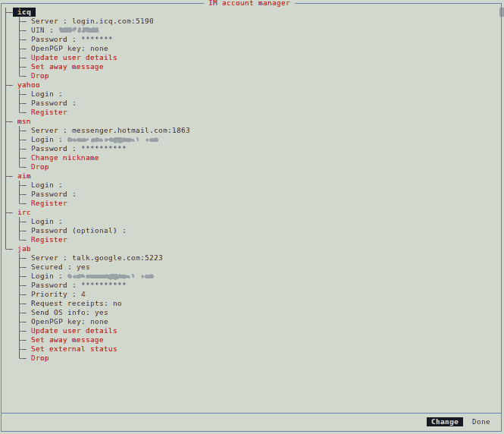Select the icq Server login.icq.com:5190 field

[92, 21]
